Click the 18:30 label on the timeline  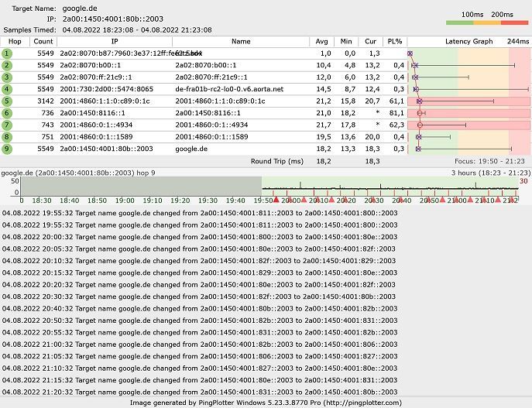click(42, 201)
